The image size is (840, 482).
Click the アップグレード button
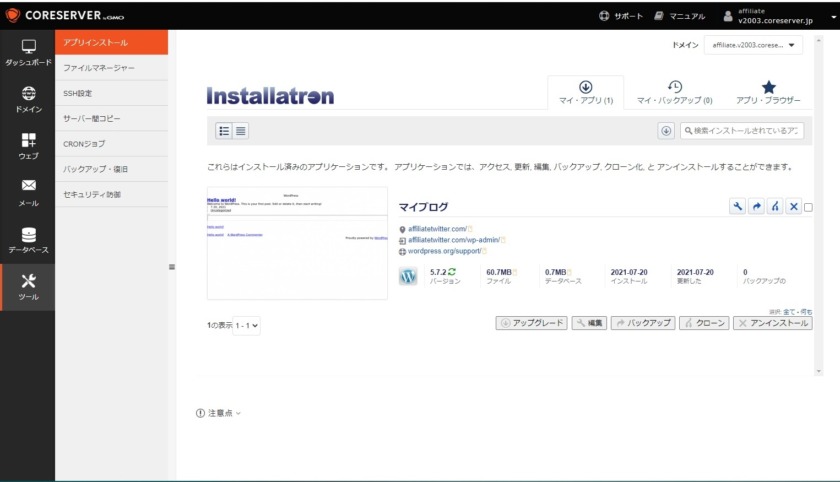[531, 323]
